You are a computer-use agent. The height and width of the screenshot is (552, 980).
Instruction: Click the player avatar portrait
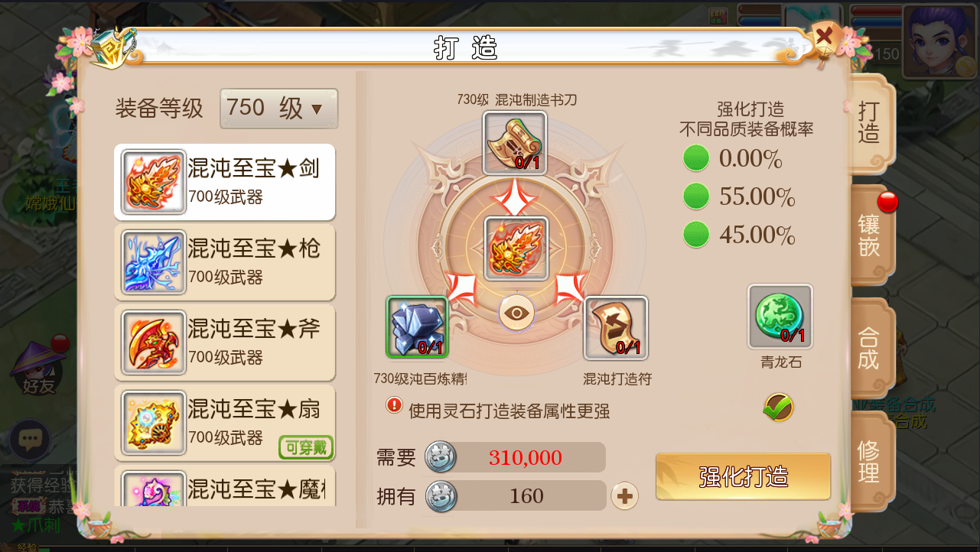point(939,42)
